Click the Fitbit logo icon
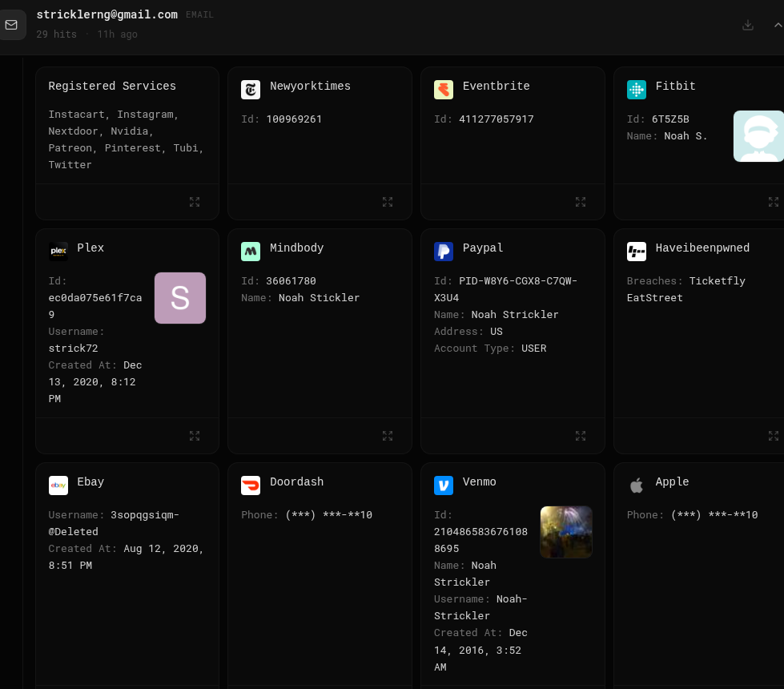The width and height of the screenshot is (784, 689). tap(637, 90)
